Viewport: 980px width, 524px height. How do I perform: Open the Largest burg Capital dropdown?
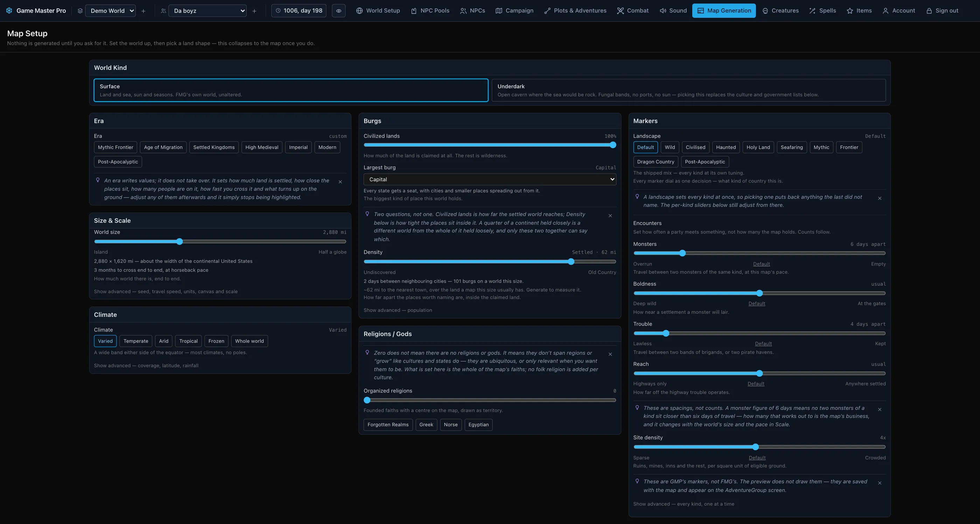click(x=490, y=179)
